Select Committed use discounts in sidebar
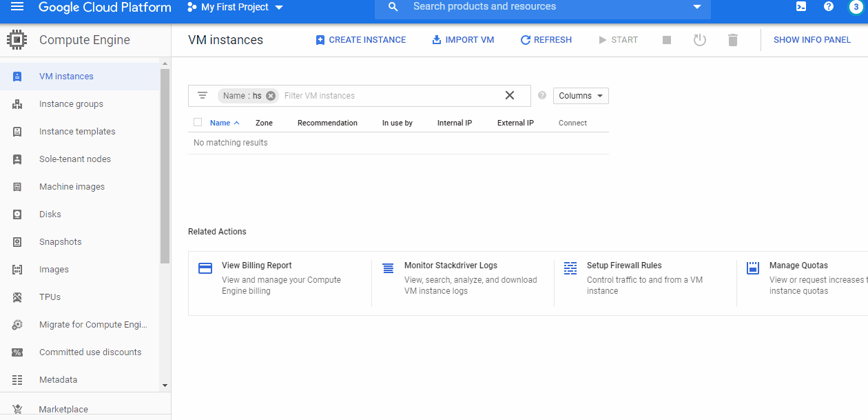This screenshot has height=420, width=868. (90, 352)
